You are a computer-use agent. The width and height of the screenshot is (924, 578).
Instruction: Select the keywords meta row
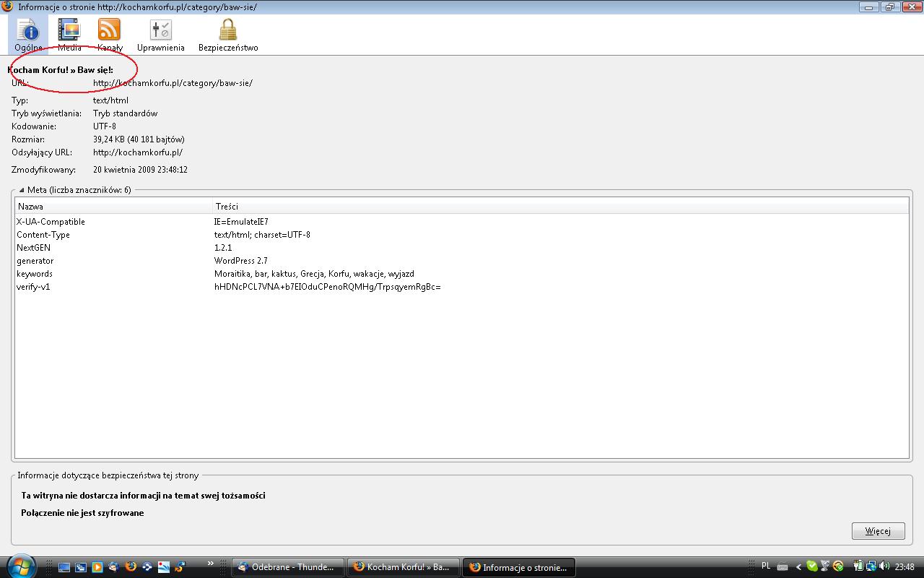[461, 274]
